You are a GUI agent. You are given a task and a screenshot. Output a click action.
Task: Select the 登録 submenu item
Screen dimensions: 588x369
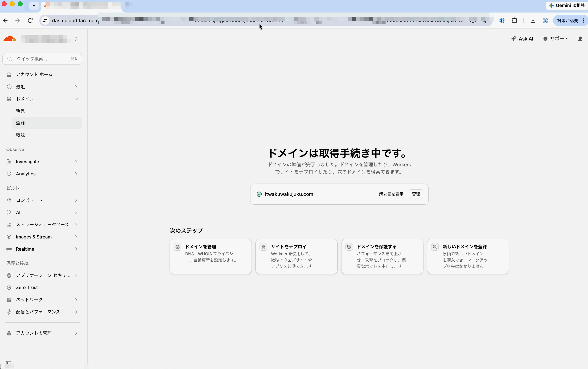pyautogui.click(x=47, y=123)
